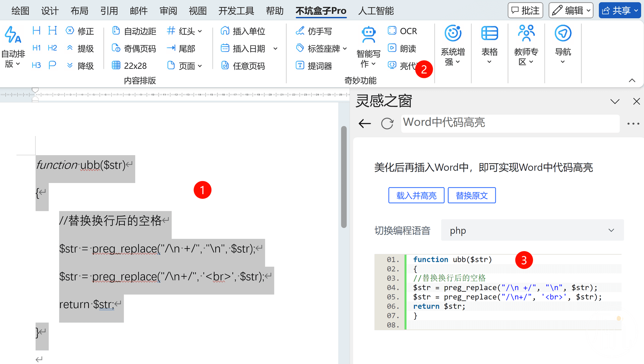Switch to the 绘图 tab

pyautogui.click(x=20, y=11)
